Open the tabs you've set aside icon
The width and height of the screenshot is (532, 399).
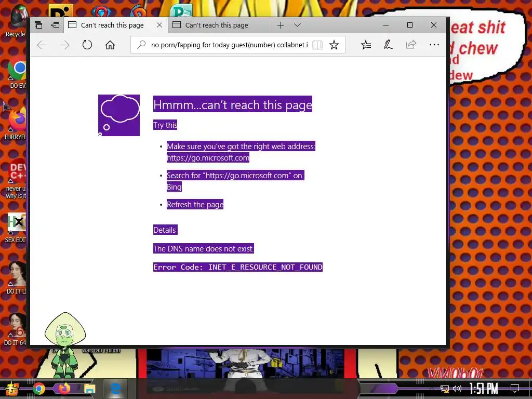point(38,25)
